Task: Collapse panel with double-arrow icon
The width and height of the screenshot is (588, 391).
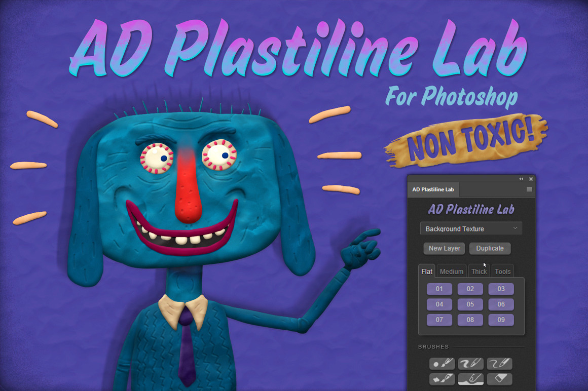Action: click(521, 179)
